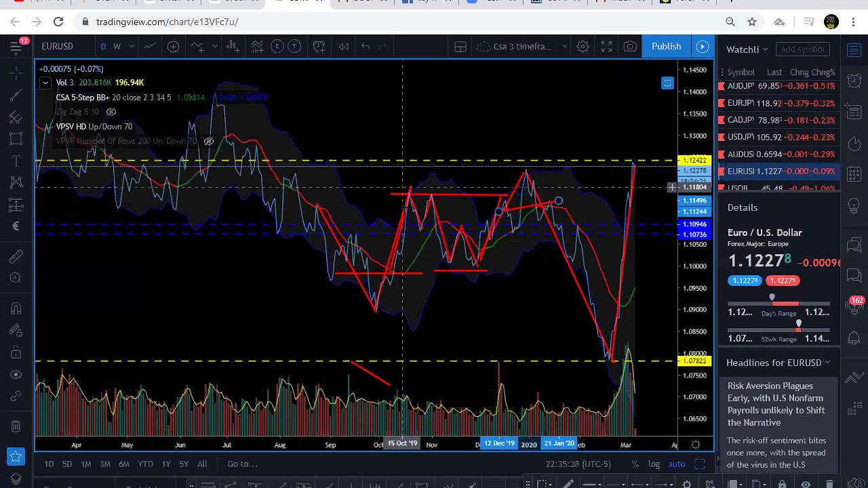The image size is (868, 488).
Task: Click the EURUSD symbol search field
Action: [57, 46]
